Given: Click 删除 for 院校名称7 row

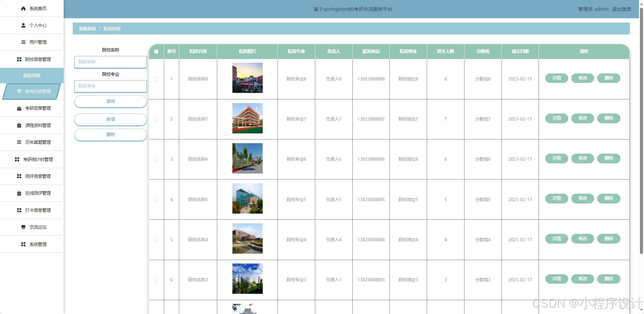Looking at the screenshot, I should [x=609, y=118].
